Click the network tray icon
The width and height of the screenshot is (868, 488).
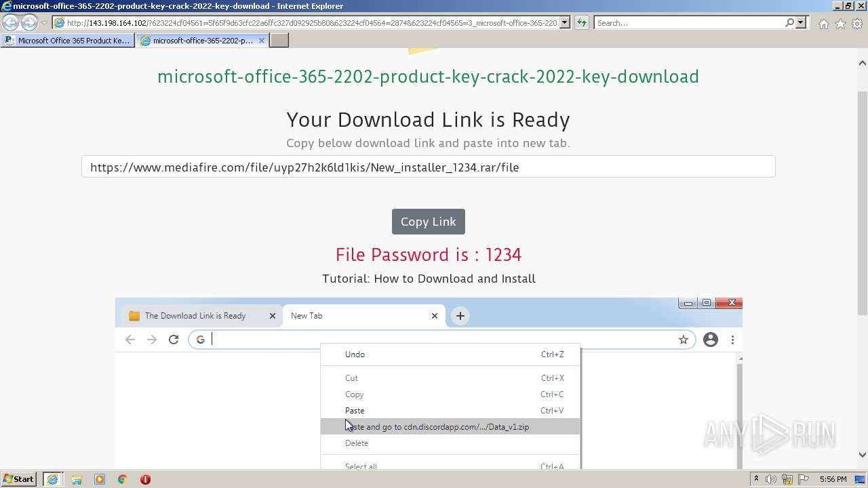[x=787, y=479]
